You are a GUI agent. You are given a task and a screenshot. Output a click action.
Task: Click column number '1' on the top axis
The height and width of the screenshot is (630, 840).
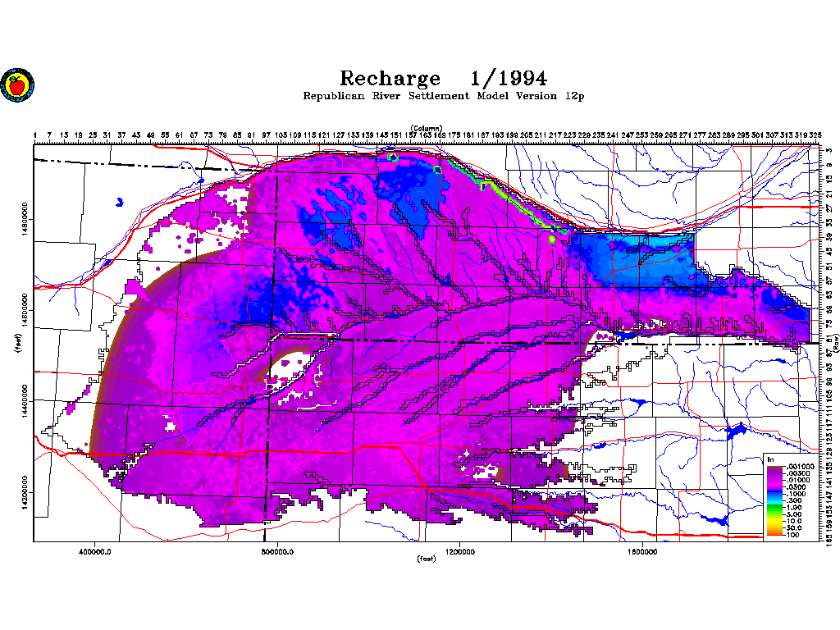pyautogui.click(x=35, y=135)
